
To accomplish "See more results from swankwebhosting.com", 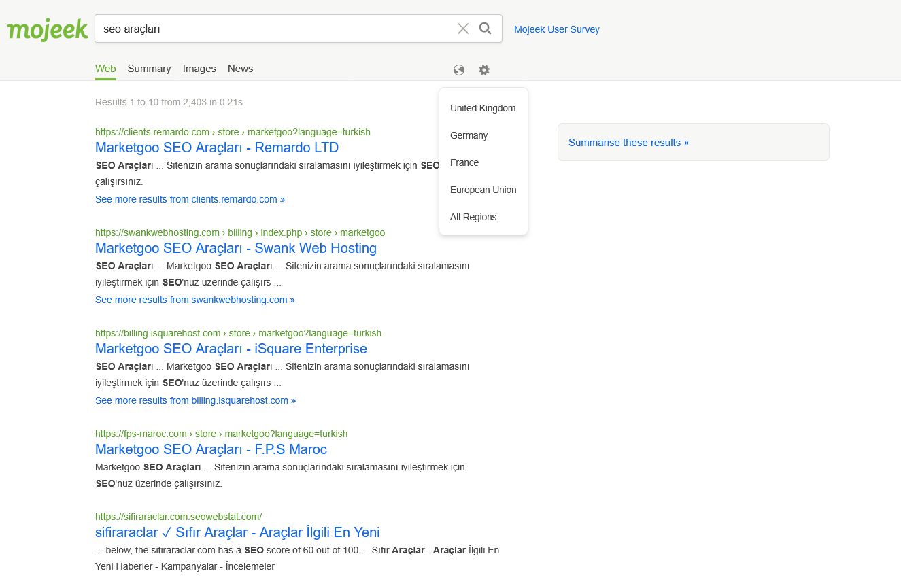I will coord(195,300).
